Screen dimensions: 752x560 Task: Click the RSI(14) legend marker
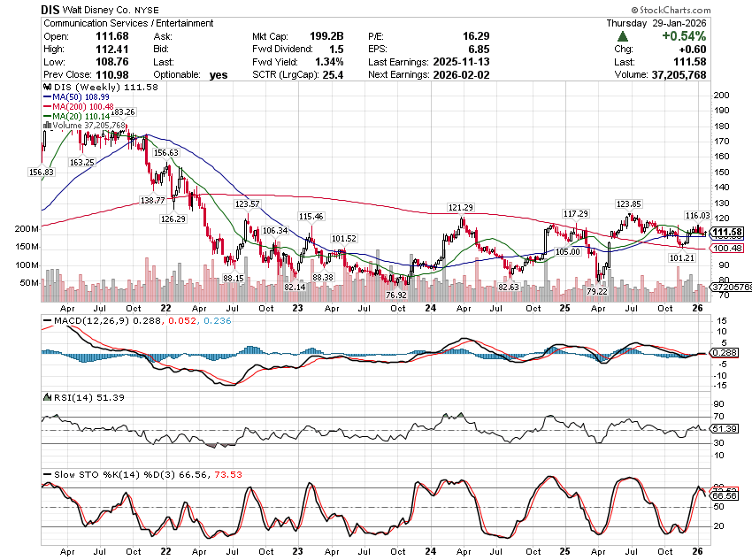[x=46, y=397]
